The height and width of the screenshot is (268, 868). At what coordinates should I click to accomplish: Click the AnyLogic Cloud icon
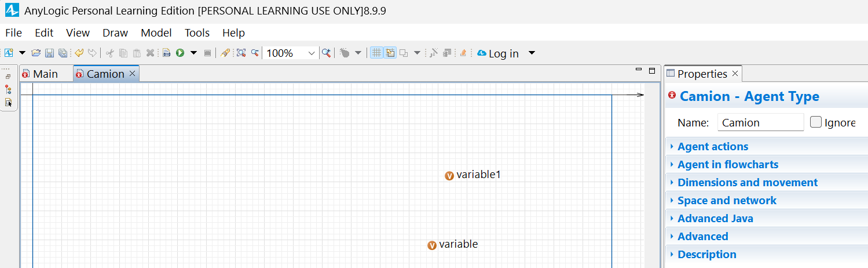point(482,53)
